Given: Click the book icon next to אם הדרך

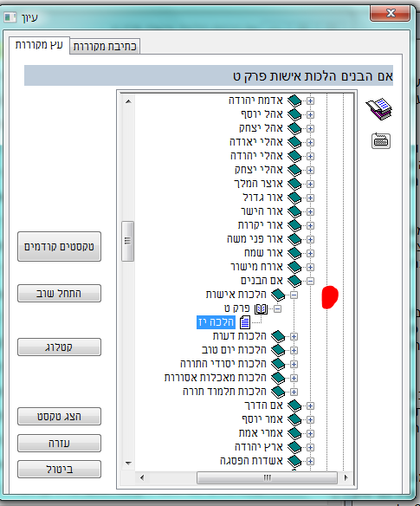Looking at the screenshot, I should (294, 406).
